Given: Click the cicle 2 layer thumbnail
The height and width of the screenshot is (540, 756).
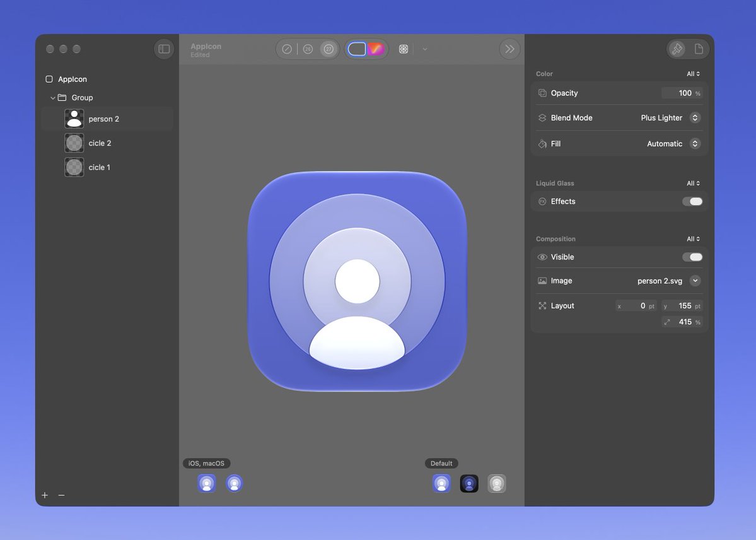Looking at the screenshot, I should [74, 143].
